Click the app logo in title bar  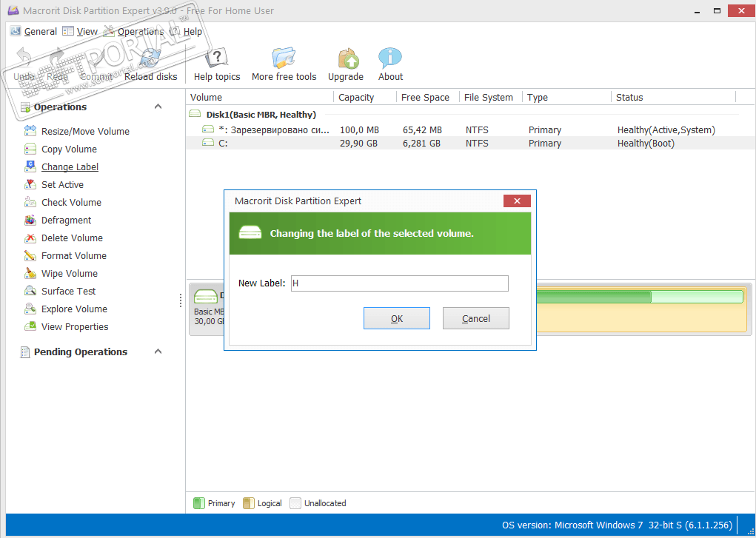(x=13, y=10)
